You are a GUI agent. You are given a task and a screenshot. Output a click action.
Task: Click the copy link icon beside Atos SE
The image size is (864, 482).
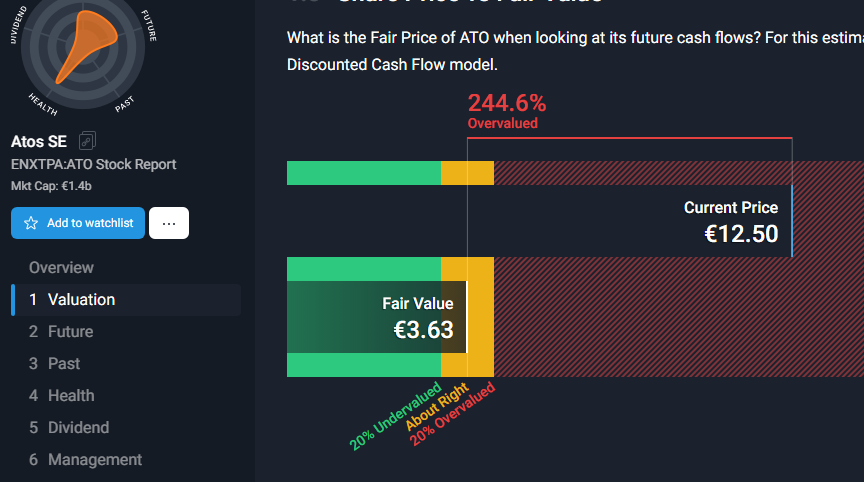[87, 141]
